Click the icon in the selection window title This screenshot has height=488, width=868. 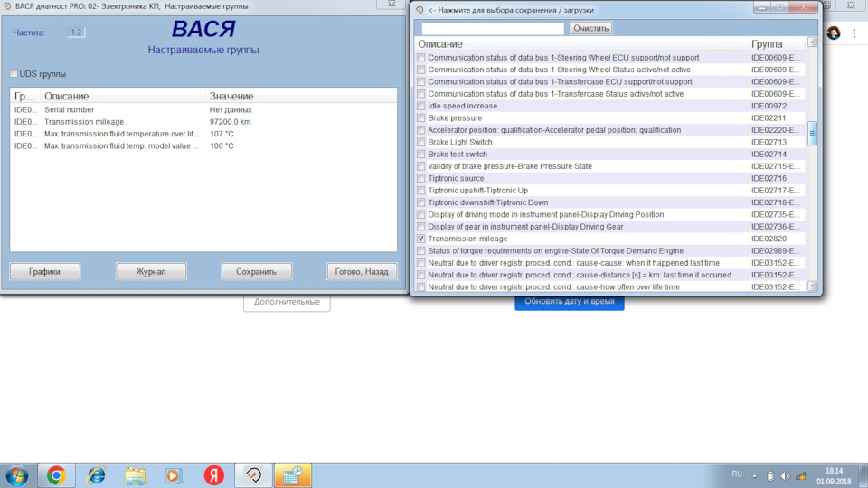pos(420,10)
